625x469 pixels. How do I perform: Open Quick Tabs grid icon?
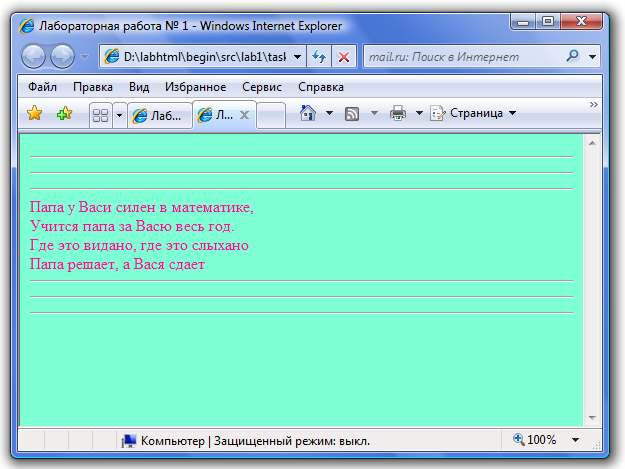100,116
